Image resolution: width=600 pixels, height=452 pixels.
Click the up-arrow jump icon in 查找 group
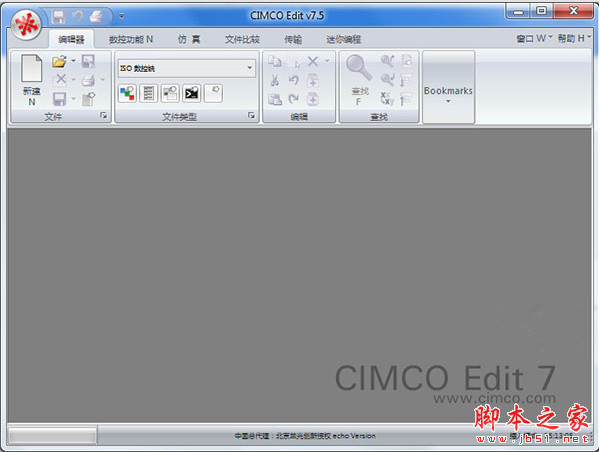406,99
